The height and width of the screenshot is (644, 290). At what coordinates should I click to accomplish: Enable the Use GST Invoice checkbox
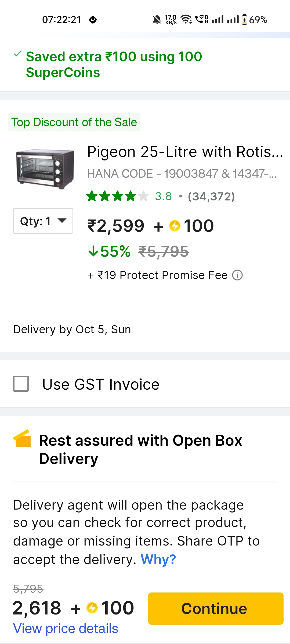21,384
